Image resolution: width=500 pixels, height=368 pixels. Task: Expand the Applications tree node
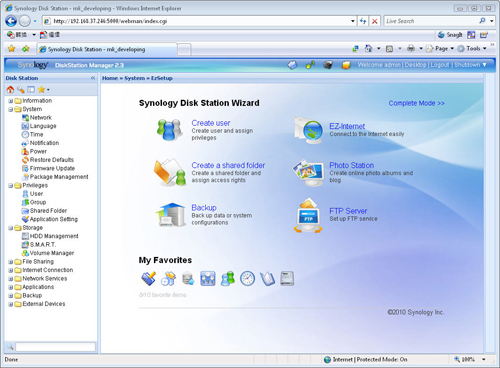tap(10, 287)
